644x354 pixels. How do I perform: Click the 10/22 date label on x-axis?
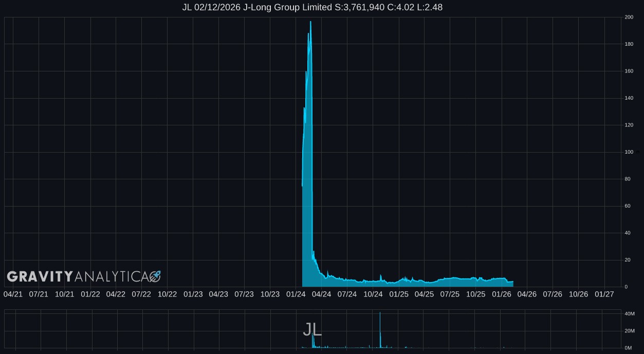pos(167,294)
